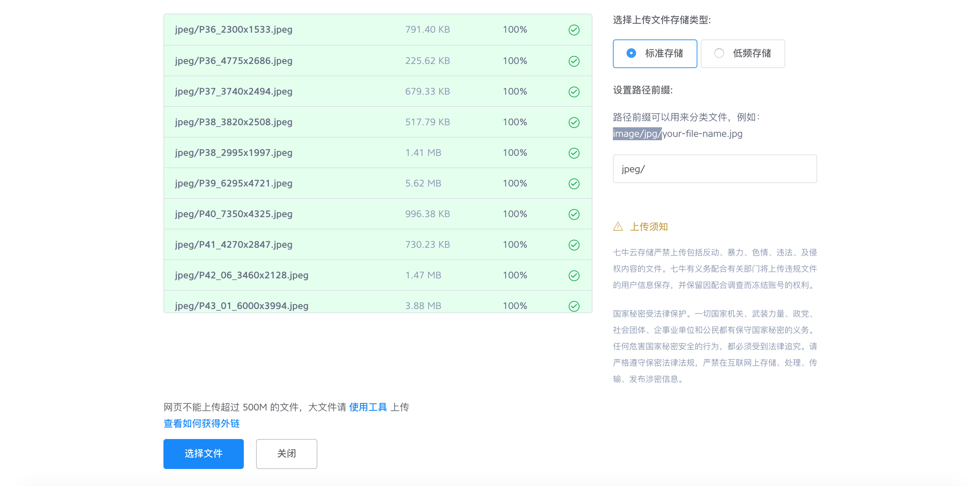Click file name jpeg/P38_3820x2508.jpeg

(234, 122)
